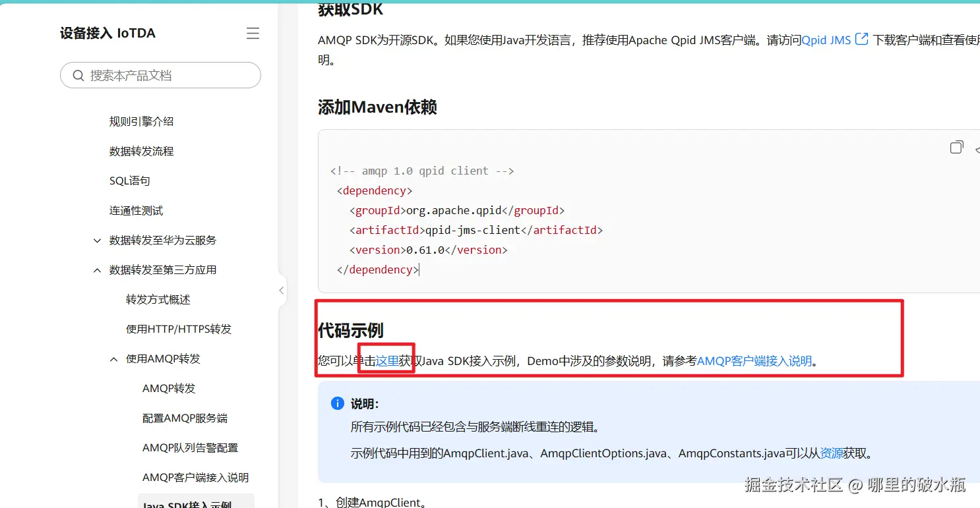Click the 1、创建AmqpClient step text
The height and width of the screenshot is (508, 980).
click(x=373, y=502)
